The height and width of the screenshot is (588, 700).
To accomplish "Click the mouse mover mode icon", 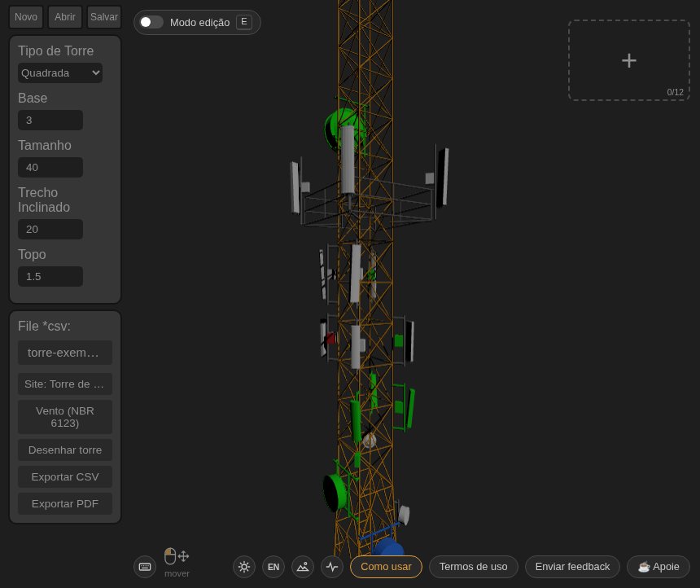I will (x=177, y=556).
